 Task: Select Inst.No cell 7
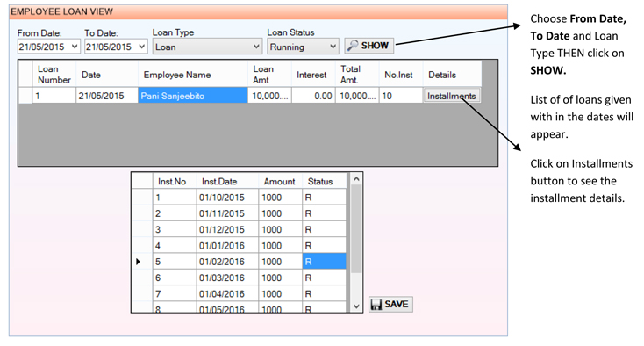175,293
